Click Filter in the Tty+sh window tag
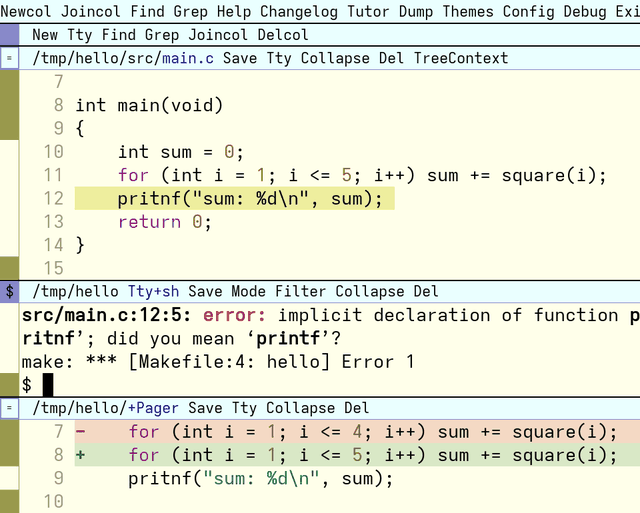 point(300,291)
